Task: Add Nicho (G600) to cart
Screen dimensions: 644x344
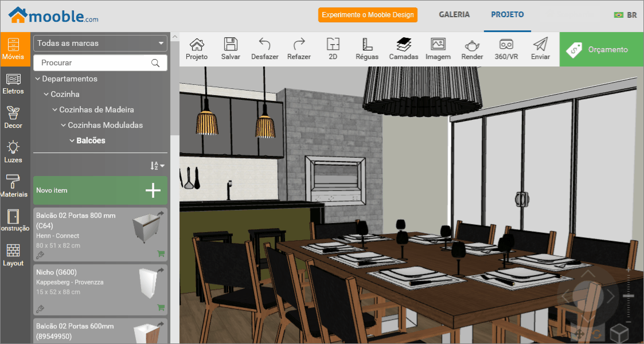Action: (161, 307)
